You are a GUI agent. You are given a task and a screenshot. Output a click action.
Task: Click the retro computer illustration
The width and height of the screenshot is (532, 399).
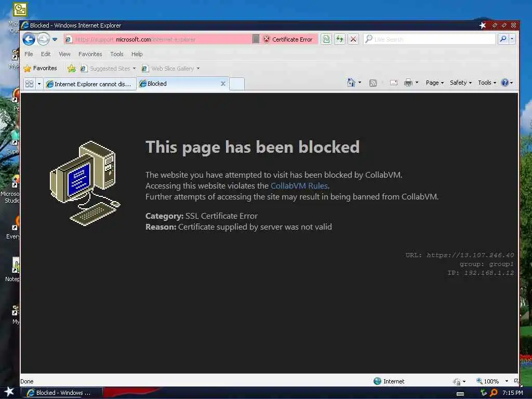coord(85,183)
